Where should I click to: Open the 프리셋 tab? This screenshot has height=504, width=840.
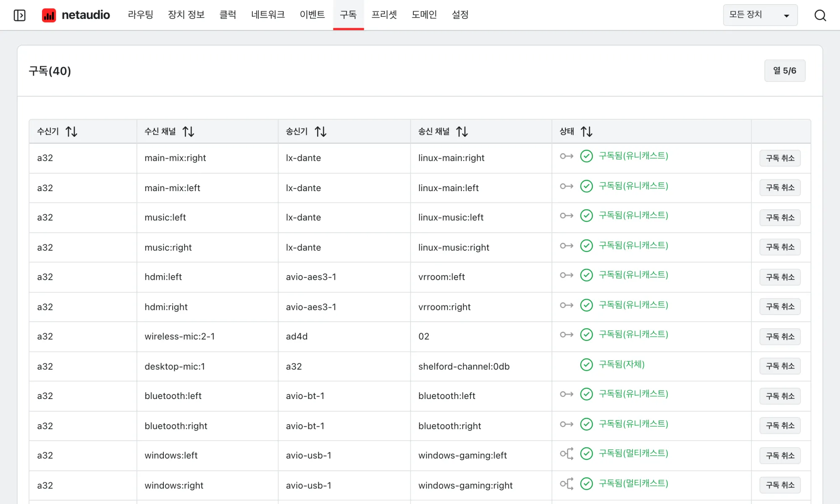click(x=384, y=15)
